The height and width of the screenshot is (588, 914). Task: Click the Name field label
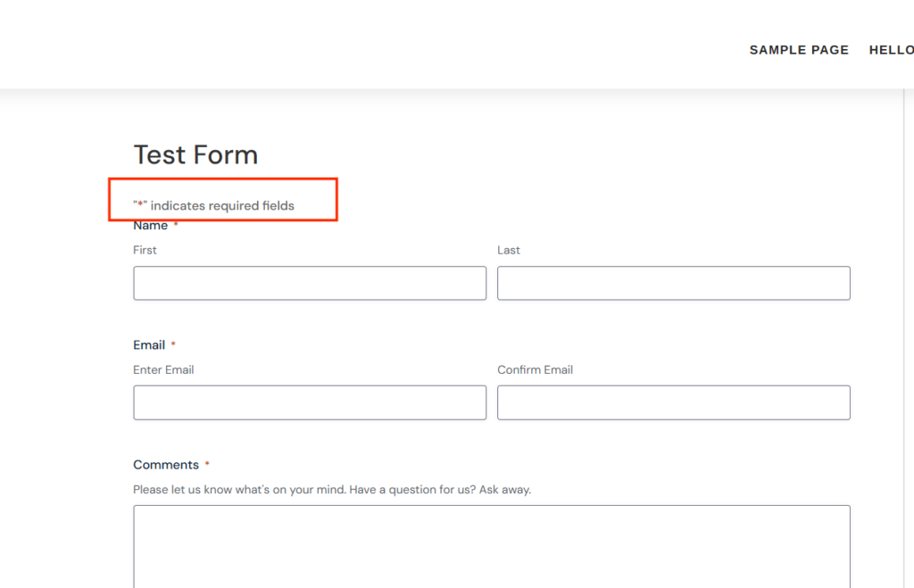click(x=150, y=226)
